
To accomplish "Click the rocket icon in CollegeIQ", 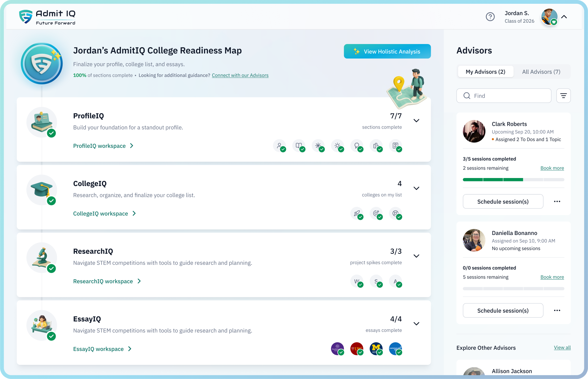I will coord(357,214).
